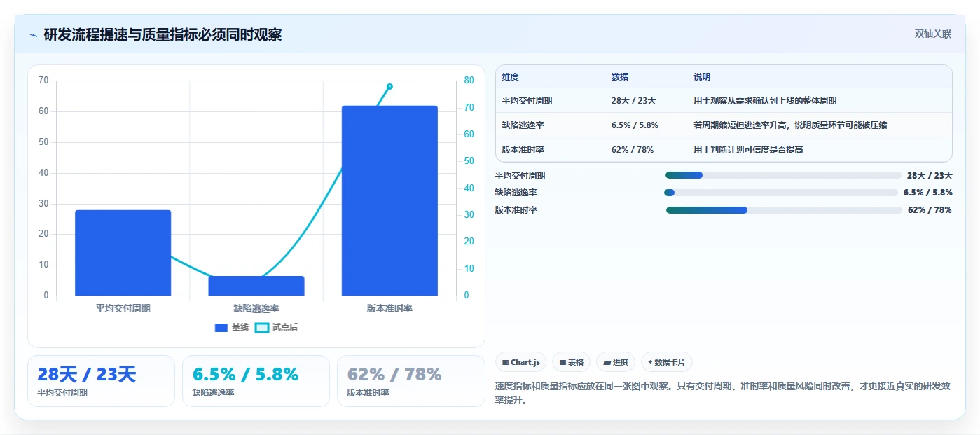
Task: Click the 28天 / 23天 data card
Action: click(x=101, y=380)
